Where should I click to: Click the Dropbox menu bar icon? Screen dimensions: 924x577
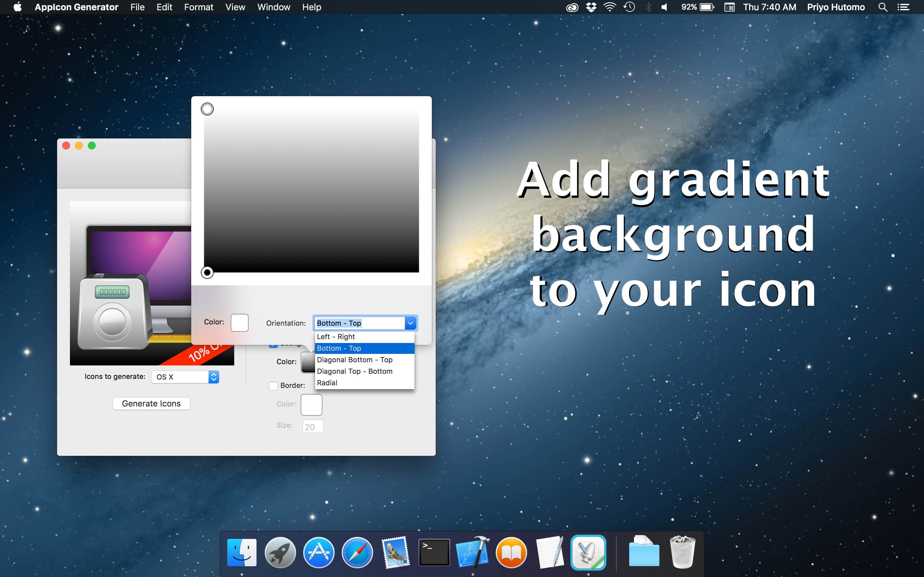click(591, 7)
